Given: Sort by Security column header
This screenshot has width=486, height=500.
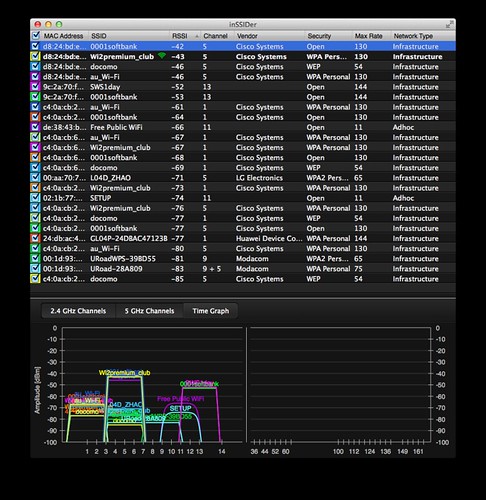Looking at the screenshot, I should (329, 36).
